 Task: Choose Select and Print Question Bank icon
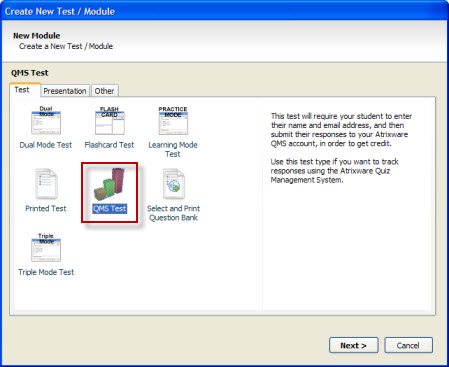tap(173, 184)
